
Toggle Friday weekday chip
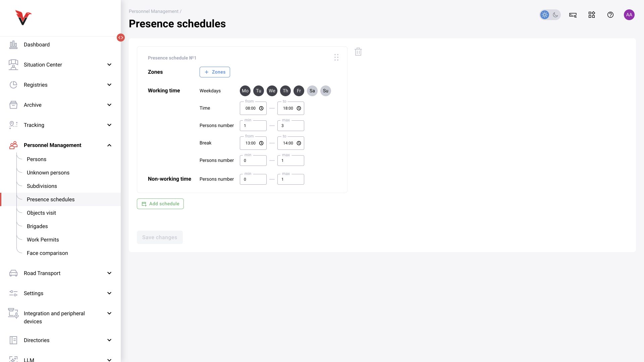tap(299, 91)
